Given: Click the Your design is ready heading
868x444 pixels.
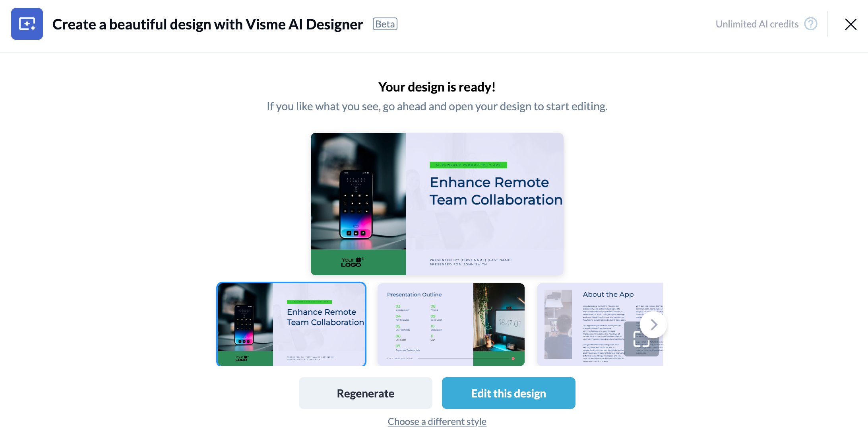Looking at the screenshot, I should pyautogui.click(x=437, y=87).
